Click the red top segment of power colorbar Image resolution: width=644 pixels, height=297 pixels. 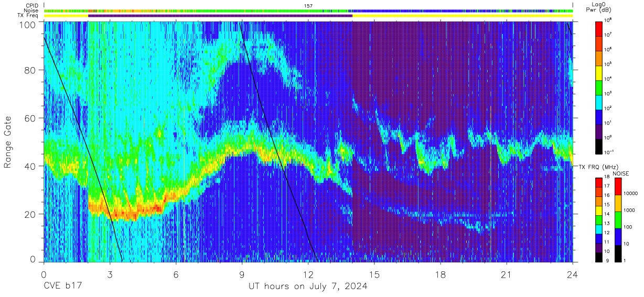599,28
